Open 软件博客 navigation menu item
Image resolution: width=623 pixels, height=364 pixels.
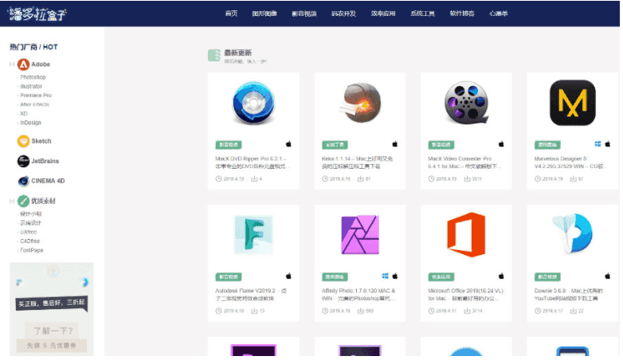(x=462, y=14)
